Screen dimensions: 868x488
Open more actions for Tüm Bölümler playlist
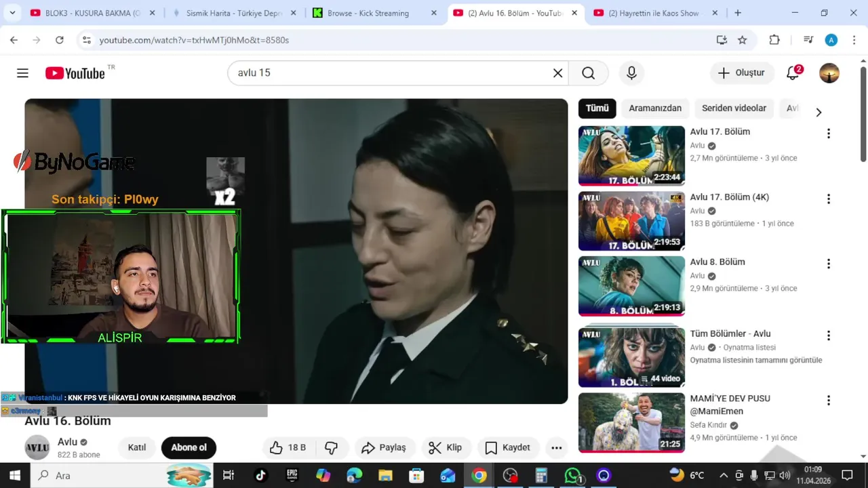click(x=828, y=335)
